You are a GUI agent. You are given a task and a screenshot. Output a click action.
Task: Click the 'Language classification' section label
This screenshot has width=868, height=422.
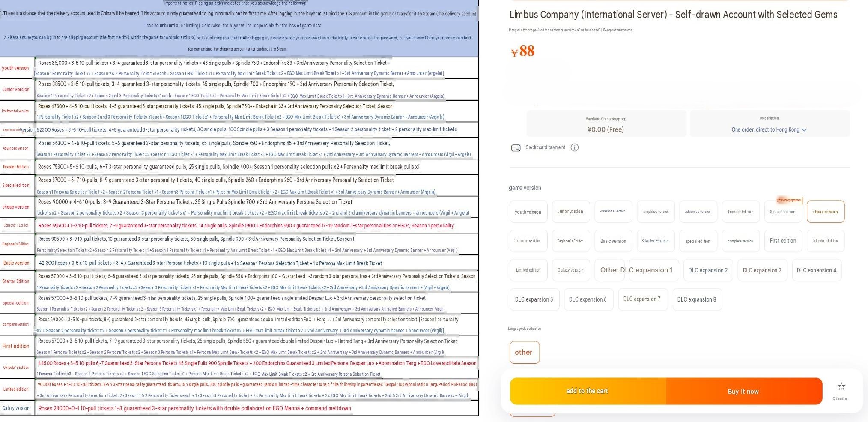(524, 329)
